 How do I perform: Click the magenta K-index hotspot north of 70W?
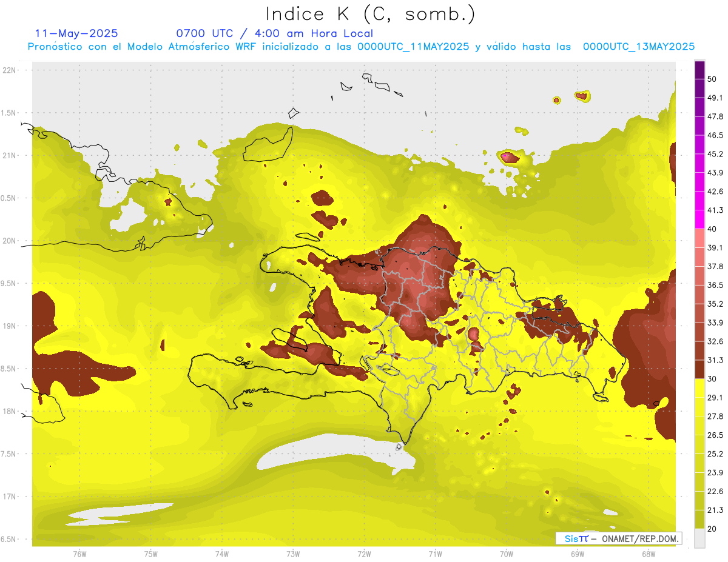point(505,156)
